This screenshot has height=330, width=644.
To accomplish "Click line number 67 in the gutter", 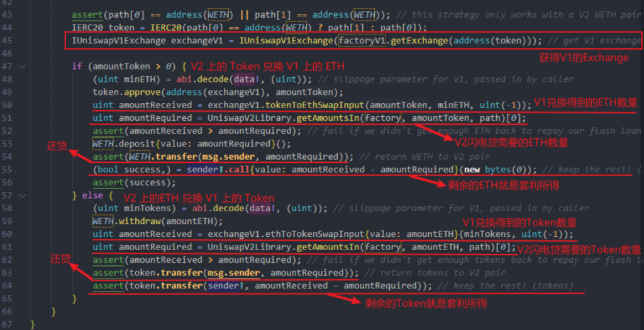I will click(7, 325).
